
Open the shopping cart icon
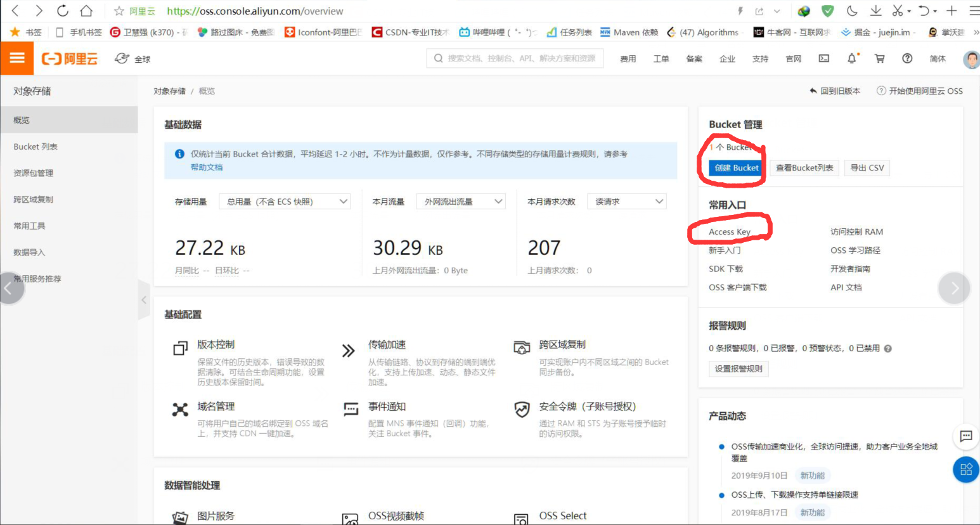(x=880, y=58)
